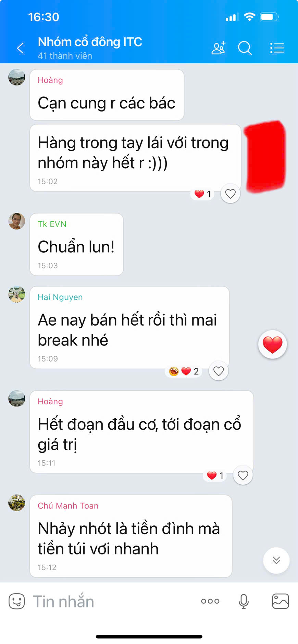View the '41 thành viên' member list
This screenshot has height=644, width=298.
pyautogui.click(x=65, y=56)
